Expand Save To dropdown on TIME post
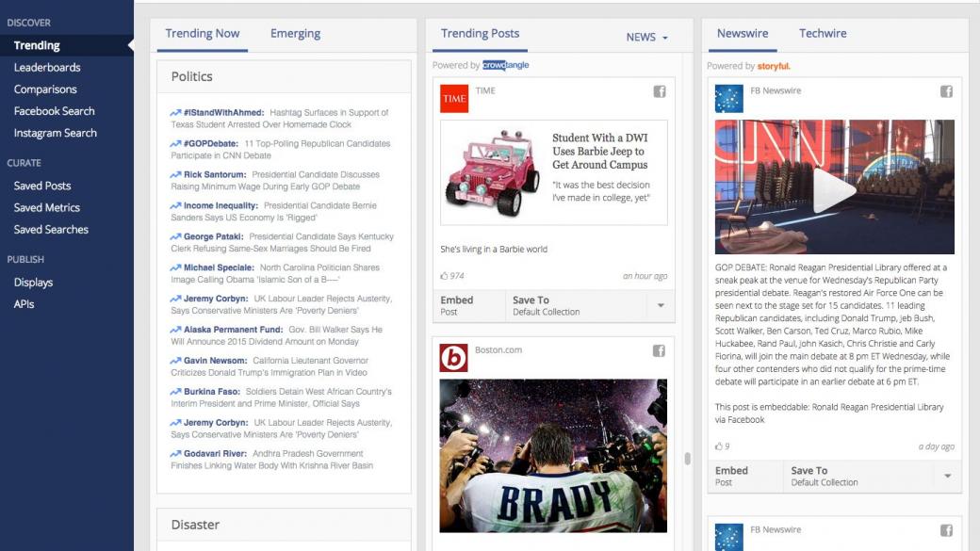The width and height of the screenshot is (980, 551). (661, 305)
